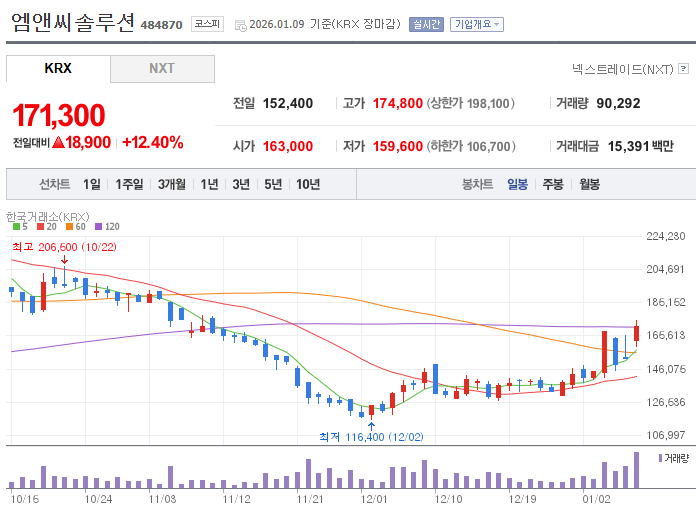Switch to the KRX tab
This screenshot has width=696, height=505.
(x=58, y=68)
